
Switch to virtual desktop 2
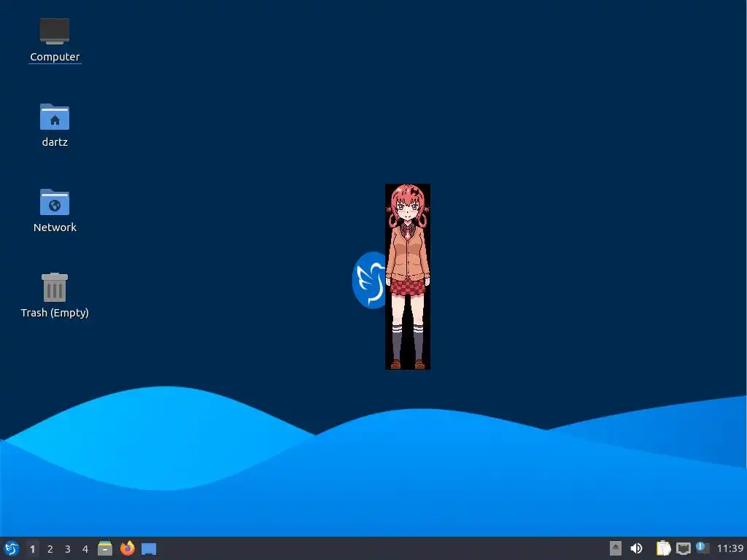pyautogui.click(x=50, y=549)
